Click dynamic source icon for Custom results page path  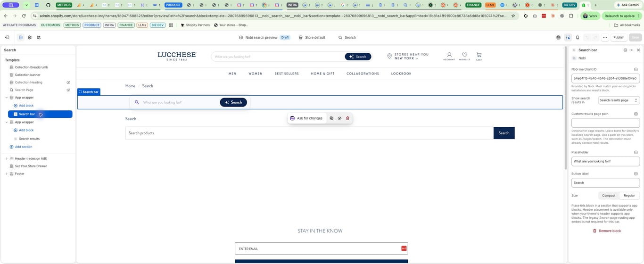pyautogui.click(x=636, y=114)
